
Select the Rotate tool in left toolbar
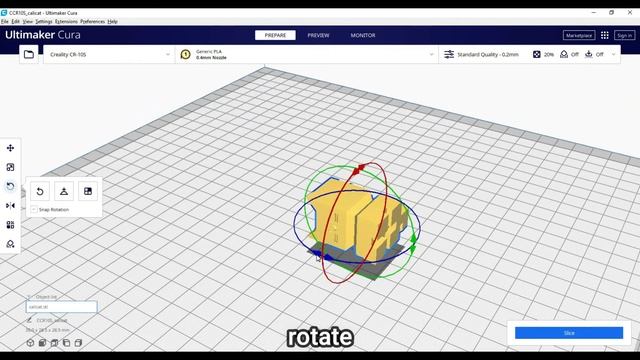[x=10, y=187]
